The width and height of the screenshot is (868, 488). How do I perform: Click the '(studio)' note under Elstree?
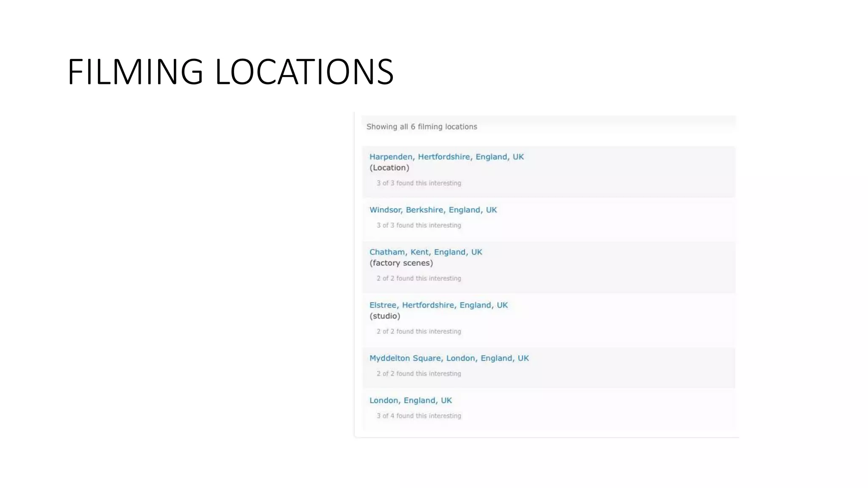(x=384, y=316)
